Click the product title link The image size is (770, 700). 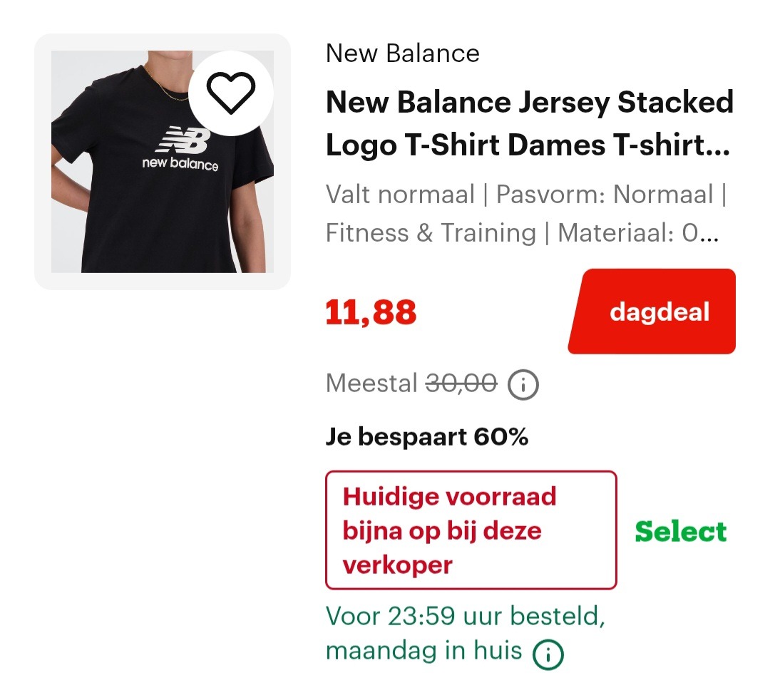point(529,123)
